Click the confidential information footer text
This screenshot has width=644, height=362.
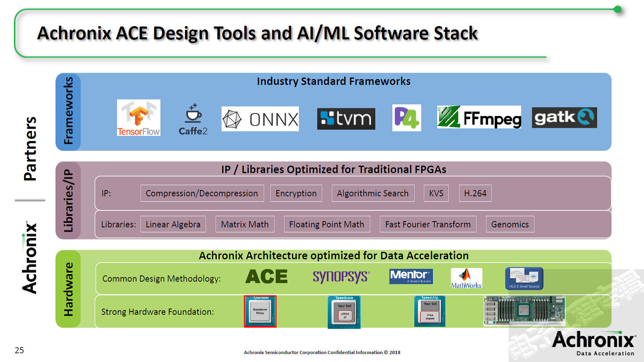pyautogui.click(x=322, y=352)
